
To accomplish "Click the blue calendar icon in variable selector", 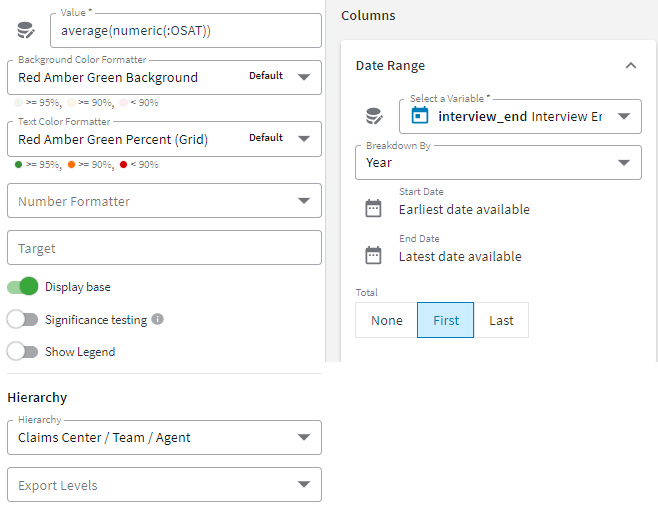I will (420, 115).
